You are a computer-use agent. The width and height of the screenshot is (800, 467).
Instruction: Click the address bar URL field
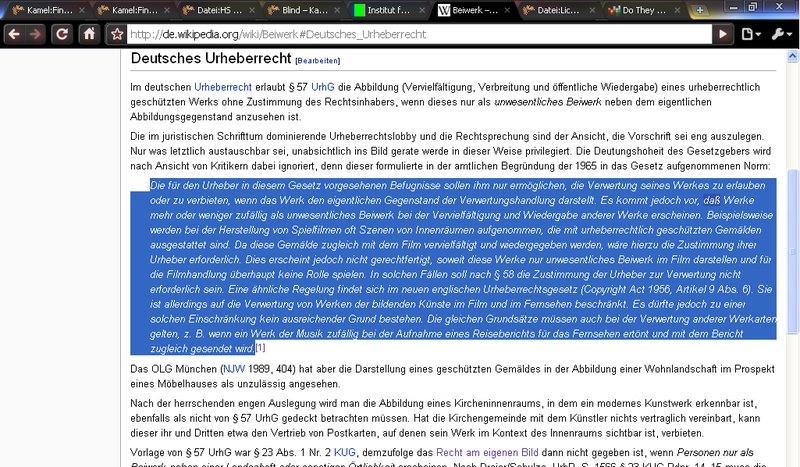pyautogui.click(x=418, y=34)
